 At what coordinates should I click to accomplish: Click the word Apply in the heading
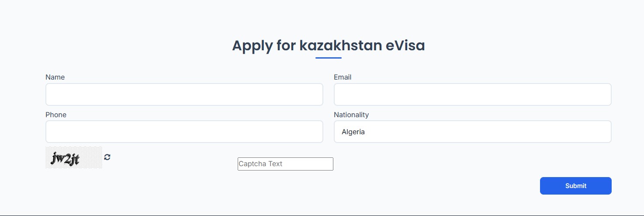tap(252, 45)
